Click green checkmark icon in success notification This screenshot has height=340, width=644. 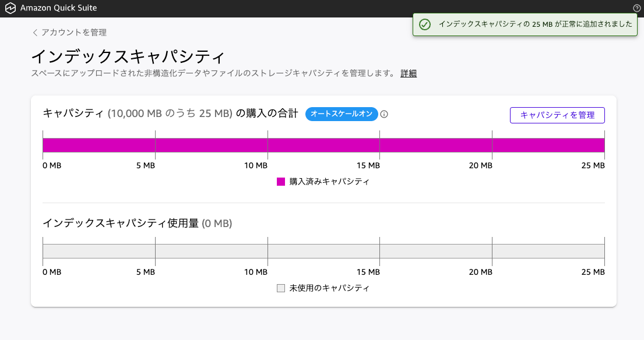tap(425, 24)
